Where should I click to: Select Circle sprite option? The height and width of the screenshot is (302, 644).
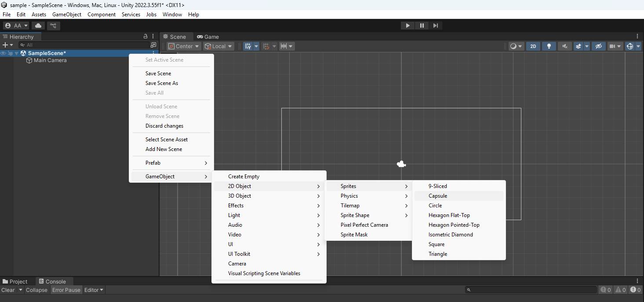(x=459, y=206)
